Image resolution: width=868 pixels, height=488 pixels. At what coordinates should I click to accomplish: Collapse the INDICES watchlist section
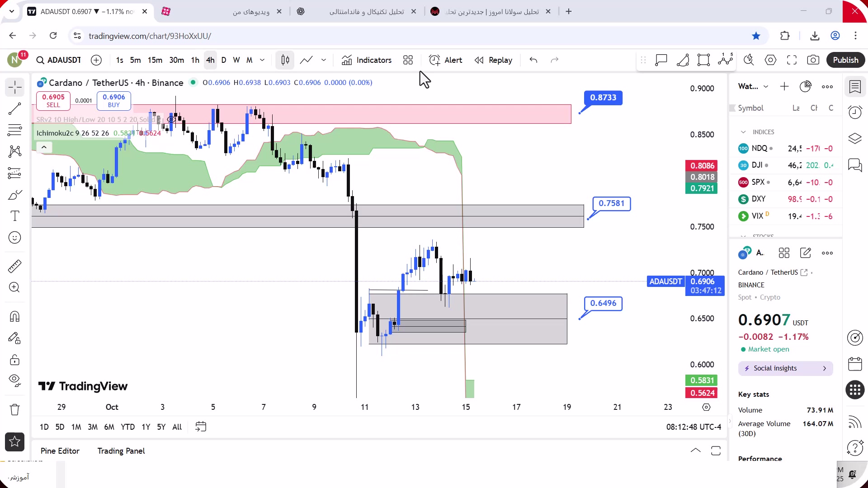pyautogui.click(x=743, y=132)
